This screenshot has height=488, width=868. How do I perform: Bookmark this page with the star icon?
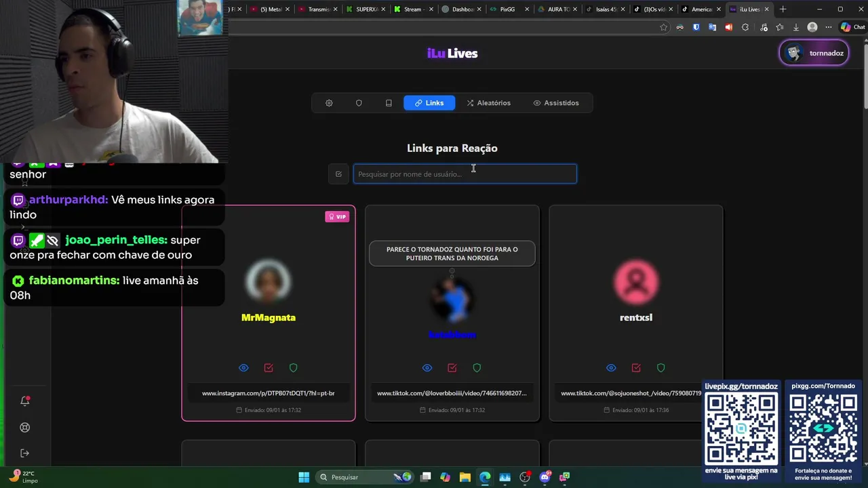point(664,27)
